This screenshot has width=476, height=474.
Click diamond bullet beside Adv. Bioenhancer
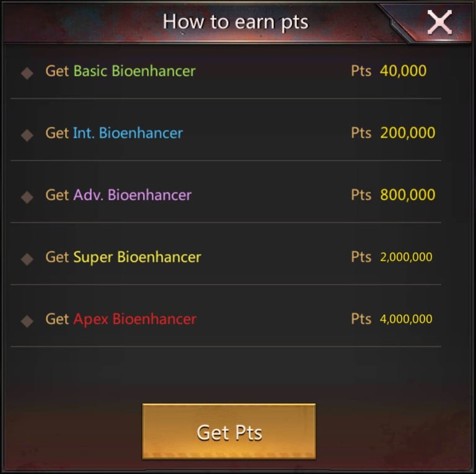point(27,197)
